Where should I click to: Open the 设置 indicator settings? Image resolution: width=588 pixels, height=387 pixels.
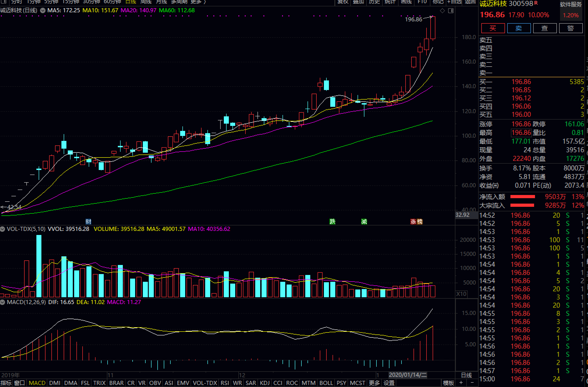[389, 383]
